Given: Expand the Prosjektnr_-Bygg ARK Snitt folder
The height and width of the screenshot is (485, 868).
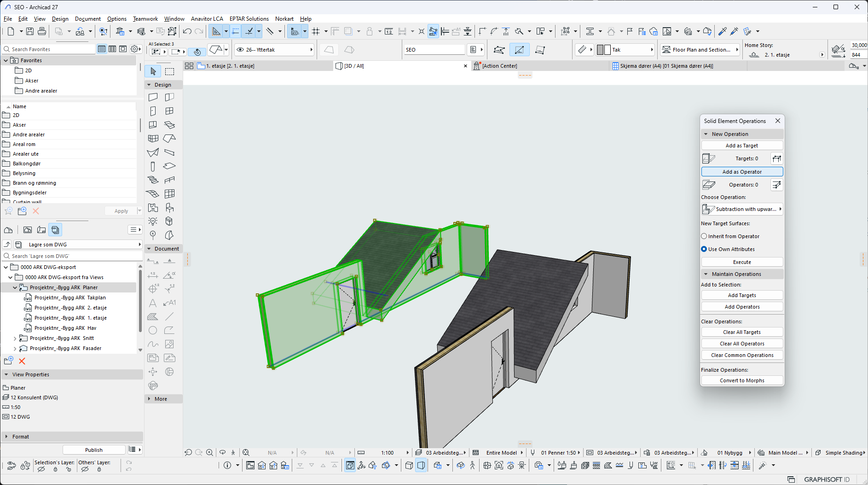Looking at the screenshot, I should (x=15, y=339).
